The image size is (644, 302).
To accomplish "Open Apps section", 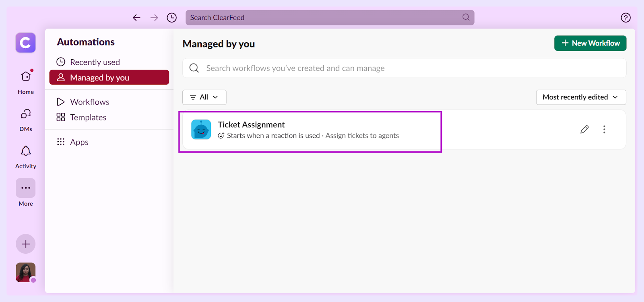I will (x=109, y=142).
